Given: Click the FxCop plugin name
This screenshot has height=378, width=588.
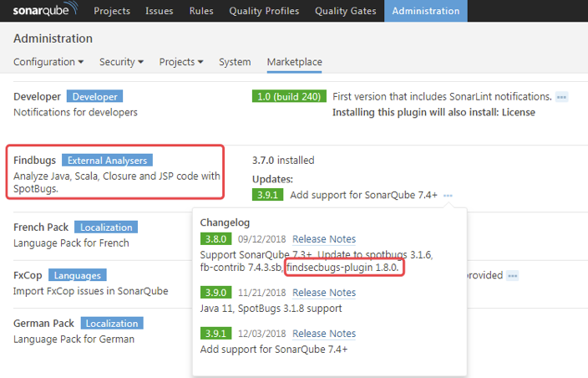Looking at the screenshot, I should pyautogui.click(x=28, y=275).
